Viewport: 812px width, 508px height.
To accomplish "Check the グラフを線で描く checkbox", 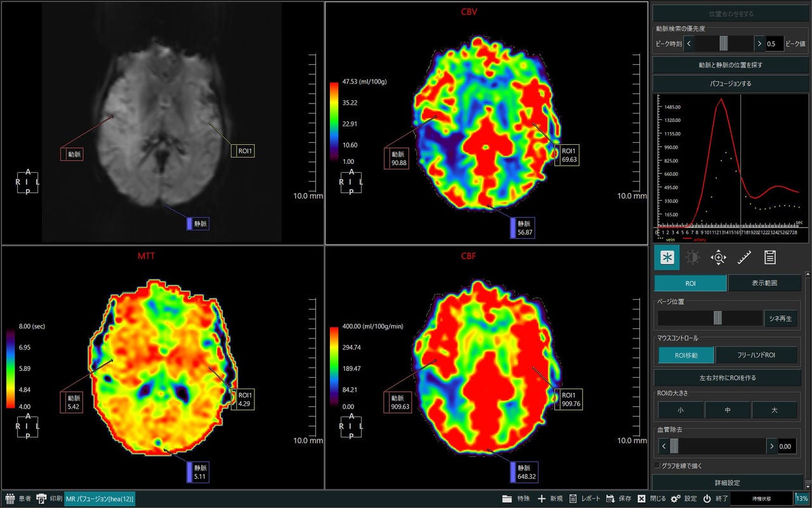I will coord(657,466).
